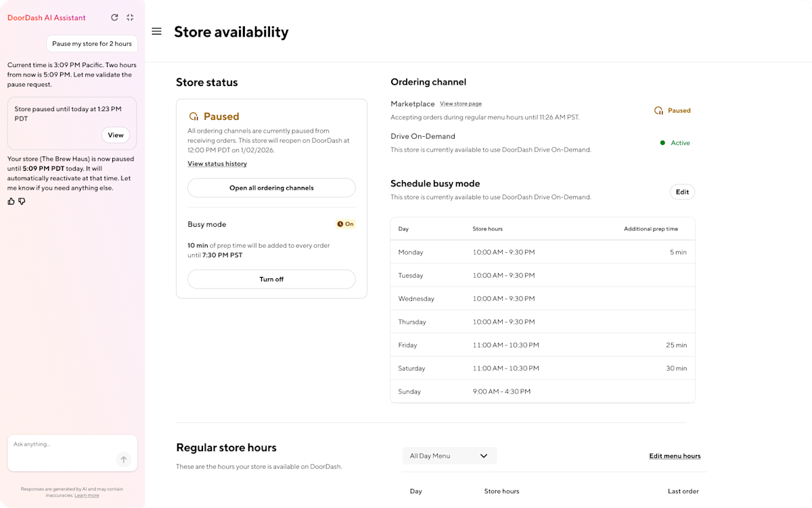
Task: Click the green Active indicator for Drive On-Demand
Action: 664,143
